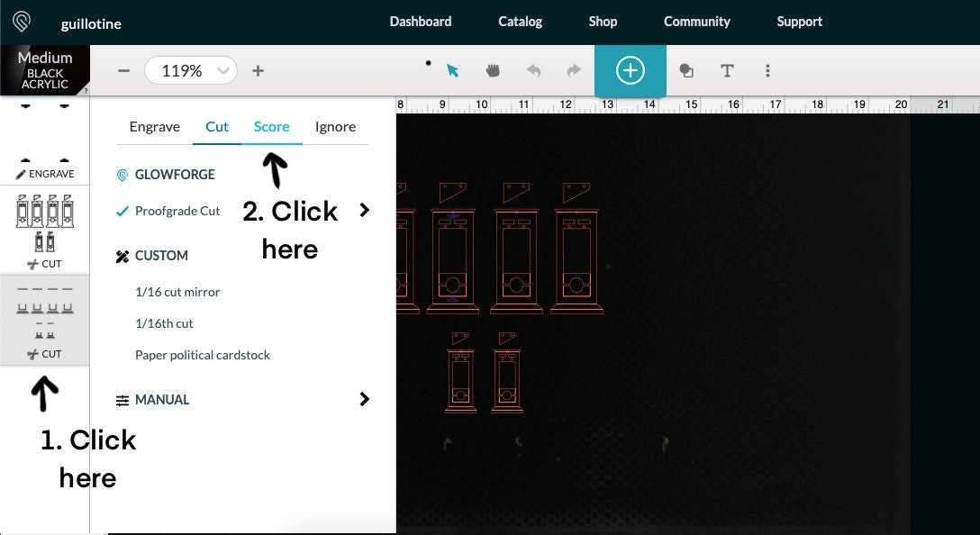Zoom in with the plus button

(258, 70)
